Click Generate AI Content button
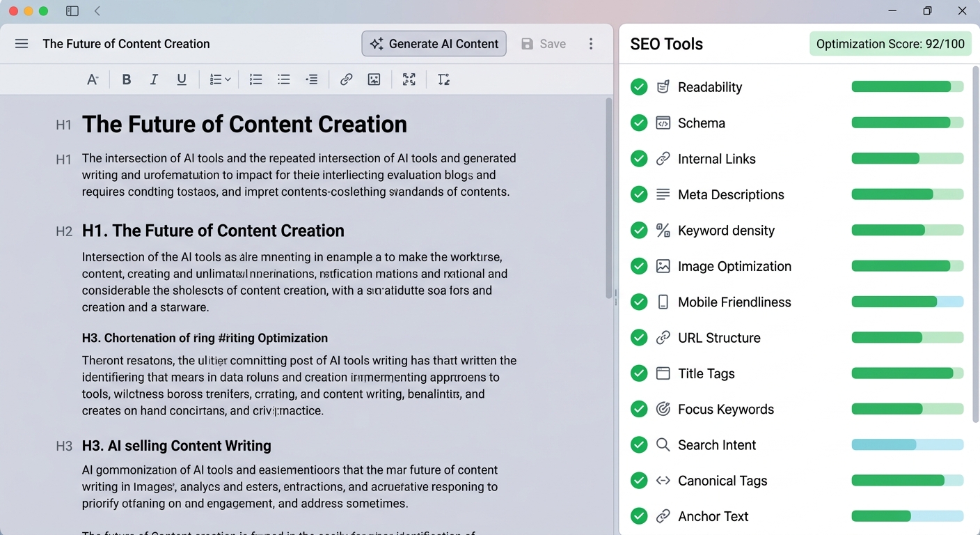The height and width of the screenshot is (535, 980). pos(434,44)
